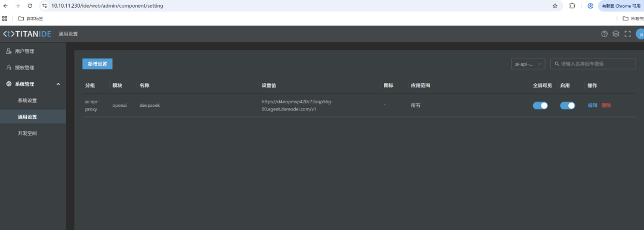
Task: Click the 新增设置 button
Action: click(x=97, y=64)
